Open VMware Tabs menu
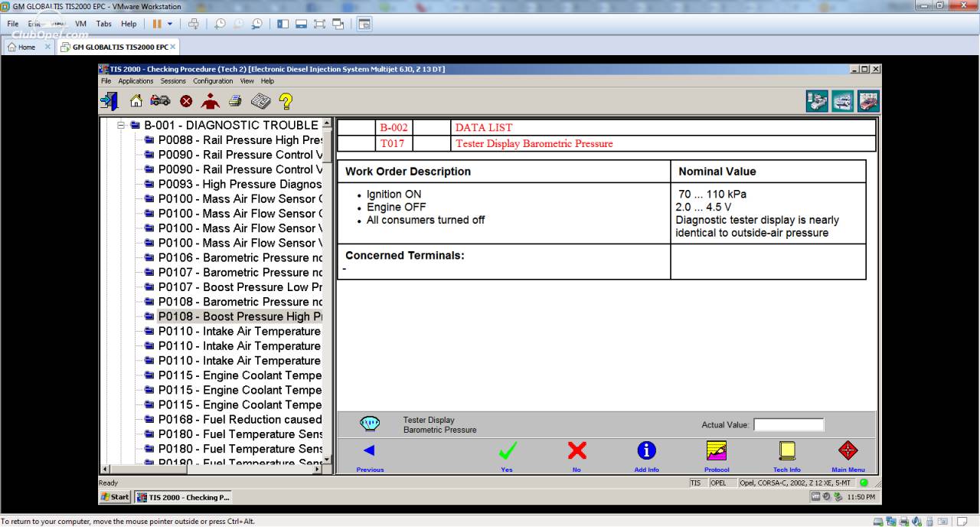 pos(104,24)
